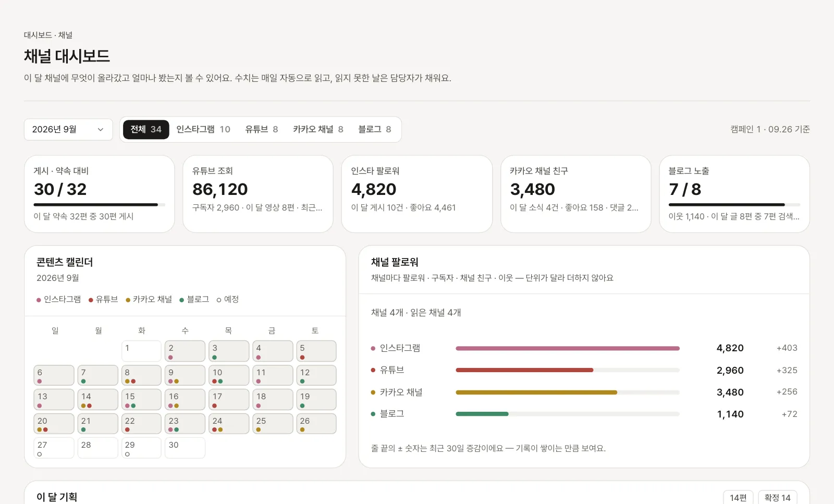Click the 확정 14 badge
This screenshot has height=504, width=834.
tap(777, 498)
